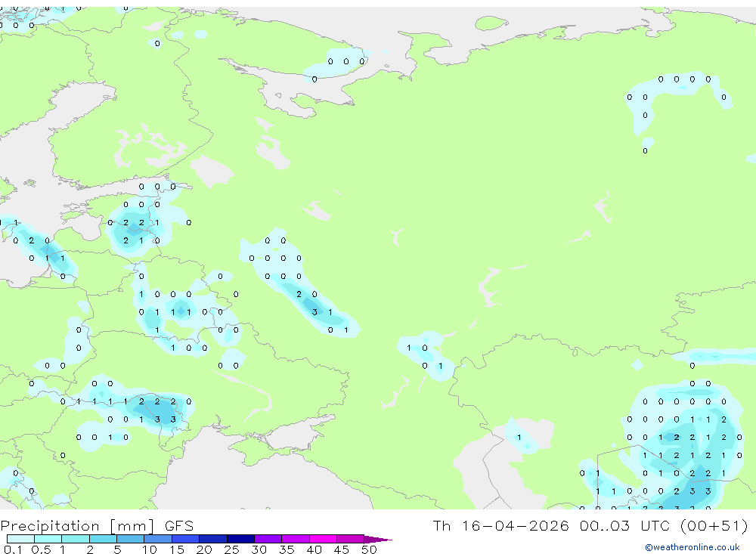Image resolution: width=756 pixels, height=554 pixels.
Task: Click the Precipitation [mm] GFS title
Action: [97, 525]
